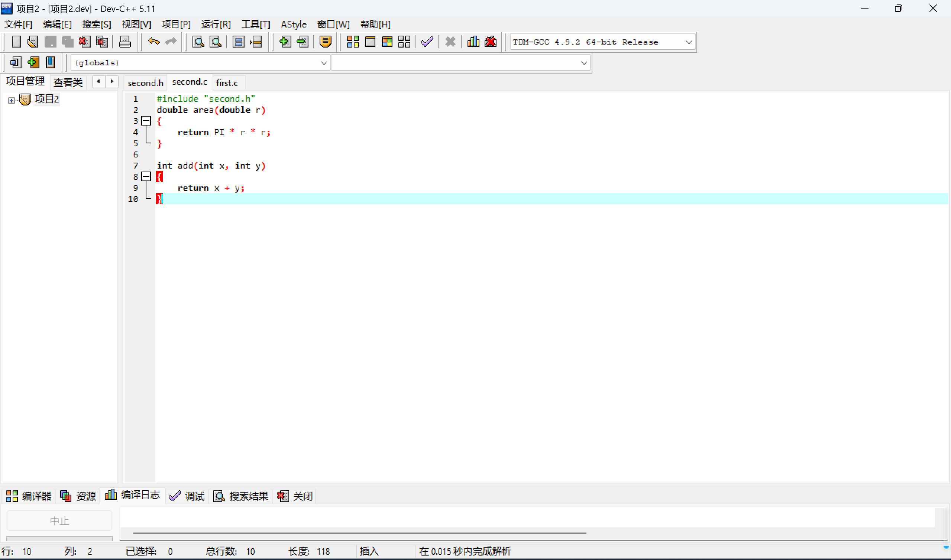
Task: Click the 关闭 button in the bottom panel
Action: point(295,496)
